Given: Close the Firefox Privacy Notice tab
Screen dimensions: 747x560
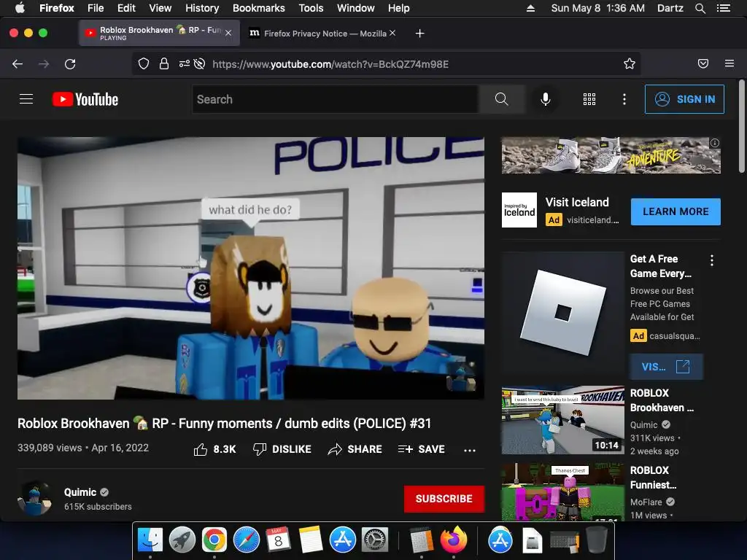Looking at the screenshot, I should pyautogui.click(x=392, y=33).
